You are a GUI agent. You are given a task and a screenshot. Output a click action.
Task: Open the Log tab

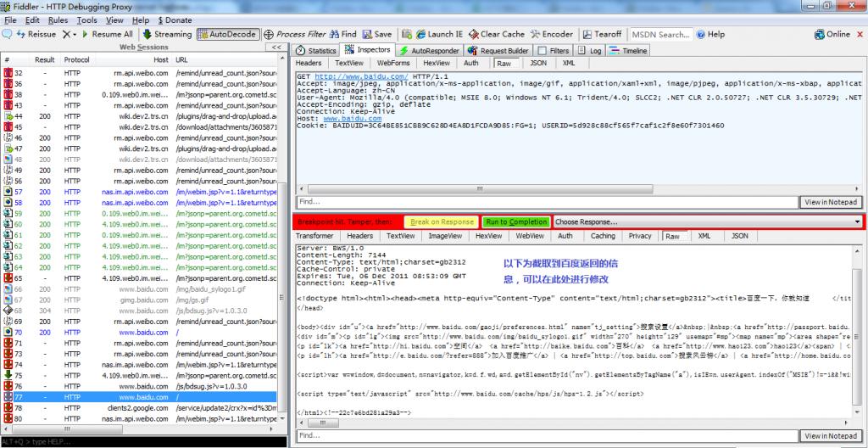click(x=590, y=50)
